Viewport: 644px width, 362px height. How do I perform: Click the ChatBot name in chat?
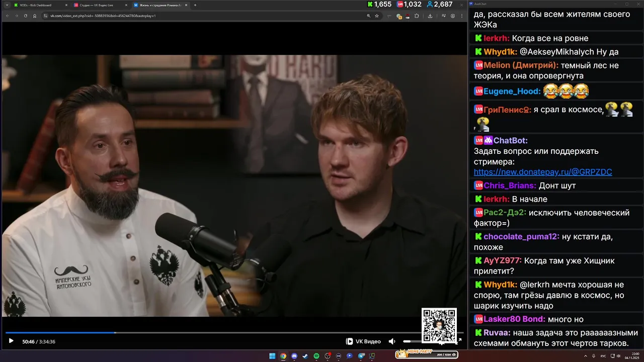pos(510,140)
